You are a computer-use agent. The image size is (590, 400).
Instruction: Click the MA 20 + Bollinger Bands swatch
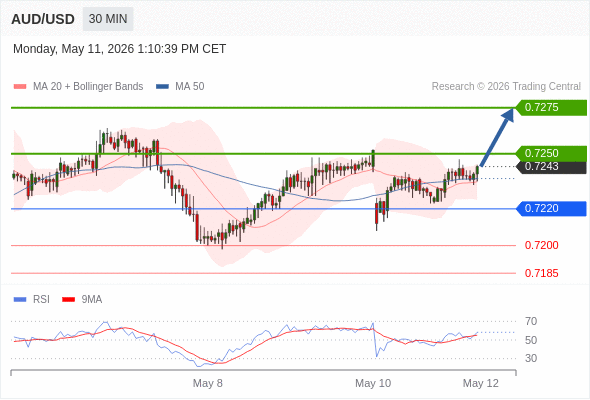pyautogui.click(x=20, y=87)
